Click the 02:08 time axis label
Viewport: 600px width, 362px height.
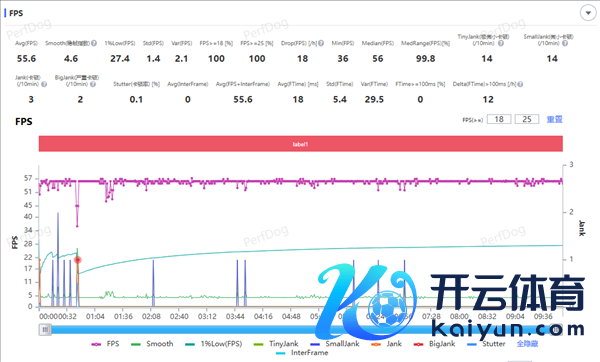(x=151, y=317)
